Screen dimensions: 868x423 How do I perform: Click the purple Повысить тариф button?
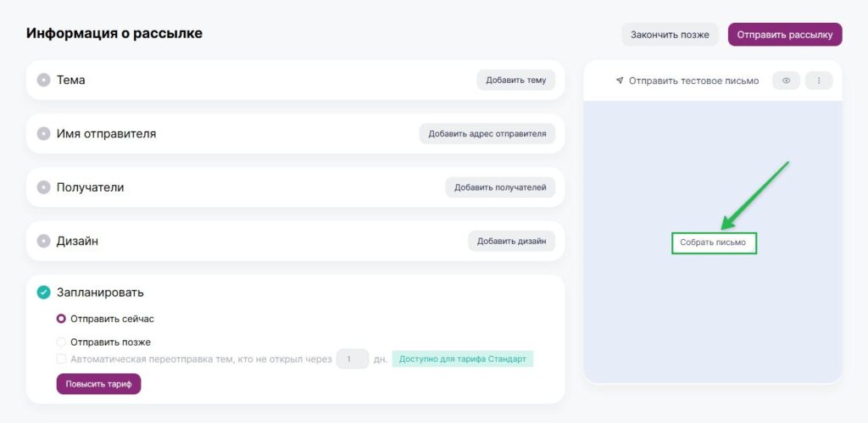(x=98, y=384)
